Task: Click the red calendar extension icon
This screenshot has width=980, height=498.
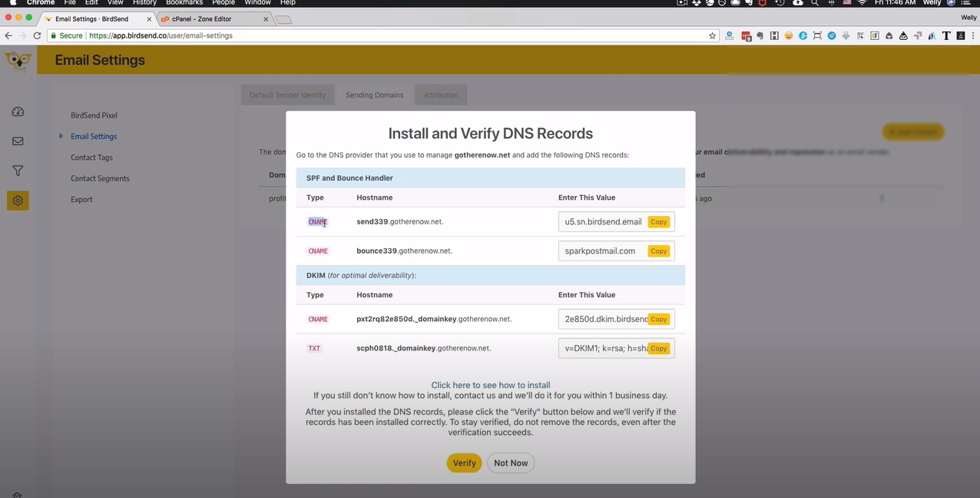Action: 745,35
